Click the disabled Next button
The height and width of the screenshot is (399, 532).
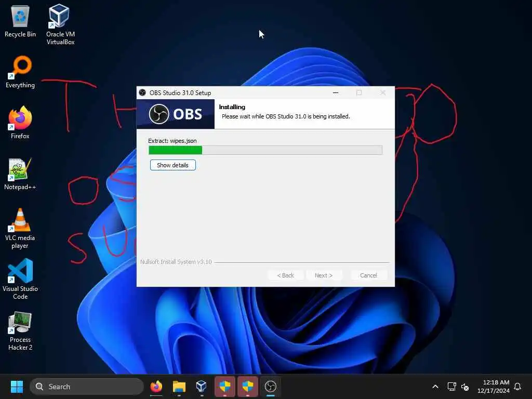324,275
